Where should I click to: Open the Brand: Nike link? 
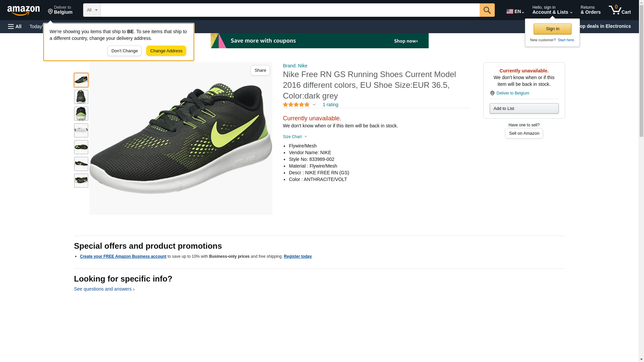pos(295,66)
